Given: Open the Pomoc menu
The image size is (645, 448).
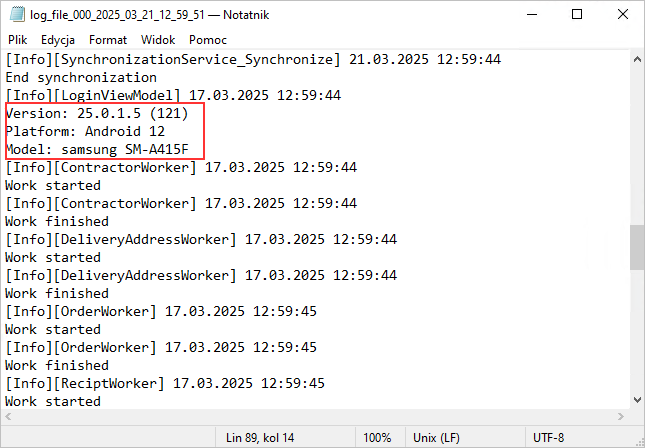Looking at the screenshot, I should click(x=208, y=40).
